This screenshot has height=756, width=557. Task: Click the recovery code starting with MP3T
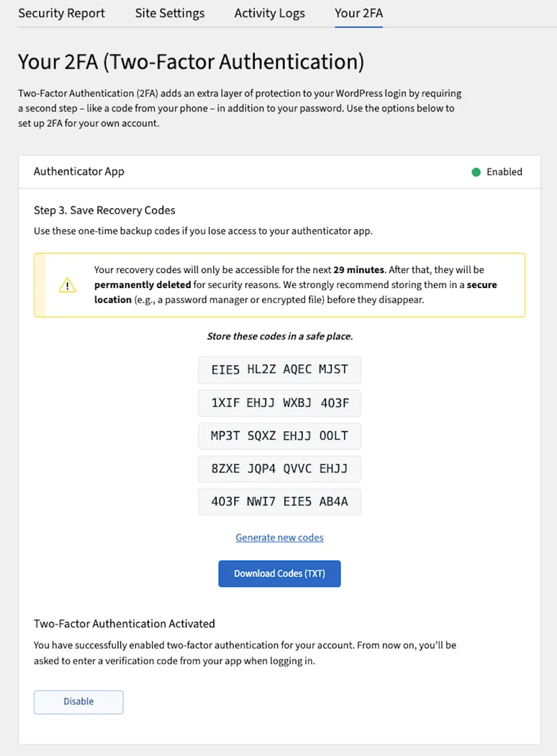click(x=279, y=436)
